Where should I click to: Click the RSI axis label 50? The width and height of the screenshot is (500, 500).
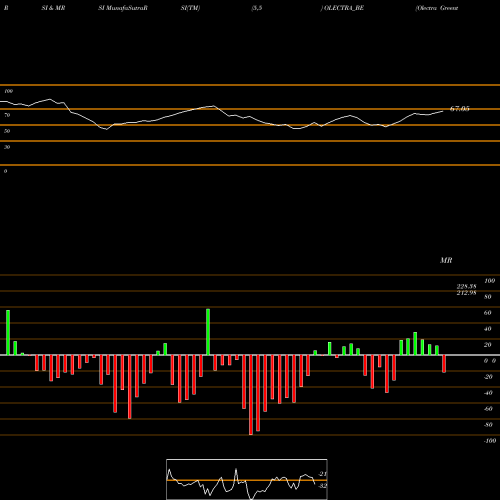click(x=7, y=131)
